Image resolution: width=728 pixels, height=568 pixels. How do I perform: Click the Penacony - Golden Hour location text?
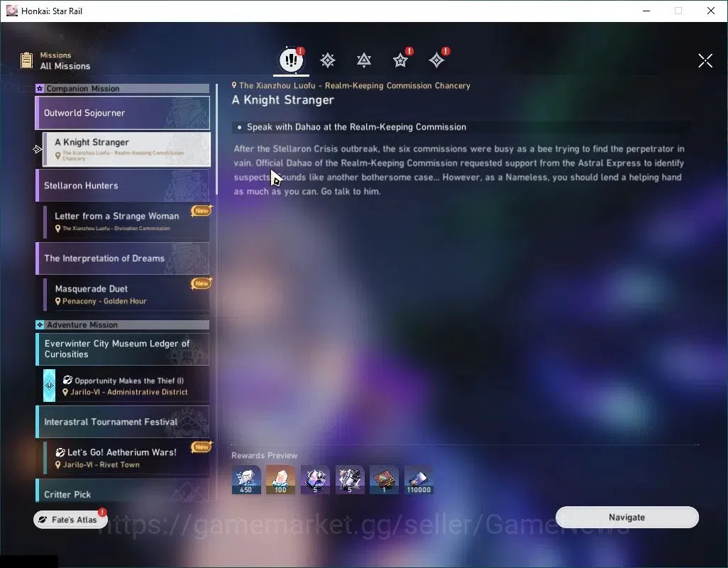pyautogui.click(x=104, y=301)
